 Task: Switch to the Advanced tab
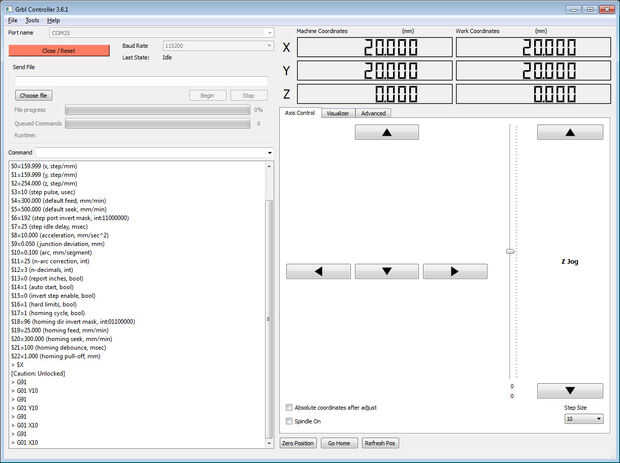tap(373, 113)
